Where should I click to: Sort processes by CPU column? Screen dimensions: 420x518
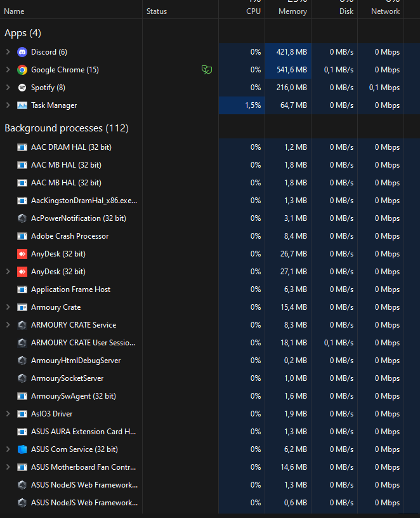click(x=254, y=11)
